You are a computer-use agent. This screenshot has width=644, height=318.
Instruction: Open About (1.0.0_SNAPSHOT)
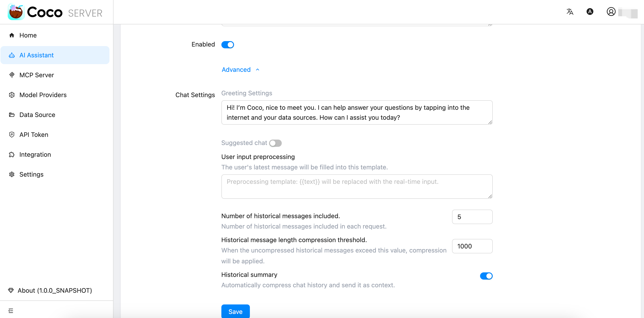[x=55, y=290]
